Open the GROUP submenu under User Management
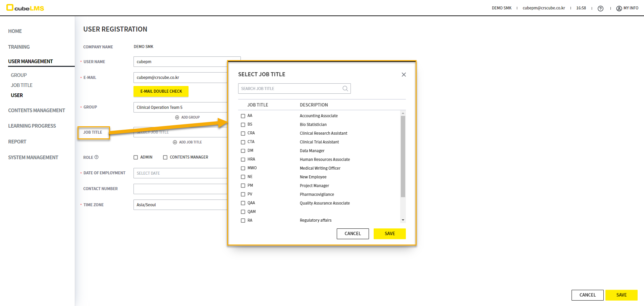The width and height of the screenshot is (644, 306). (x=19, y=75)
